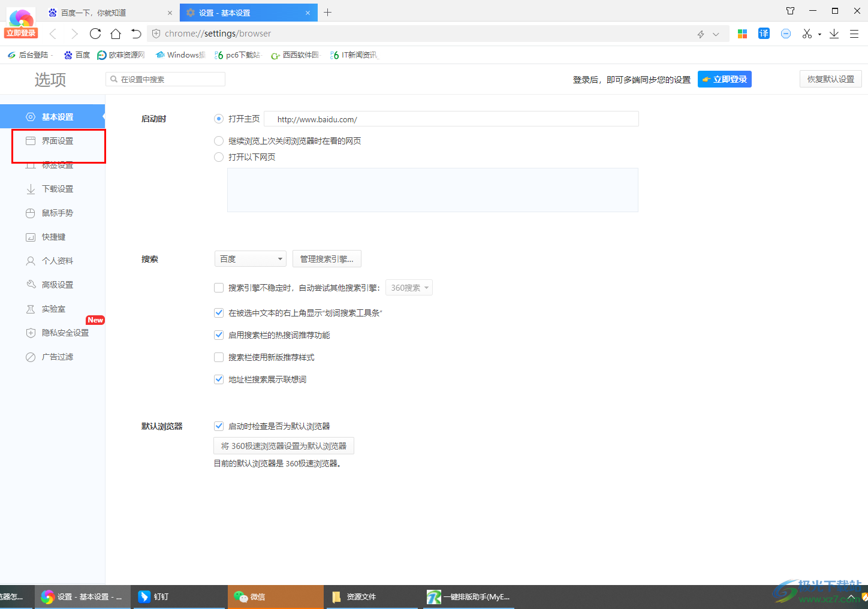The height and width of the screenshot is (609, 868).
Task: Select the 打开主页 radio button
Action: pos(219,119)
